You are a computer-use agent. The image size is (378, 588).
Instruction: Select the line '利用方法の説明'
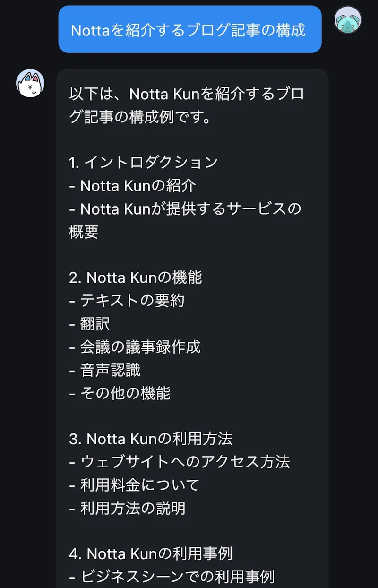pos(130,509)
